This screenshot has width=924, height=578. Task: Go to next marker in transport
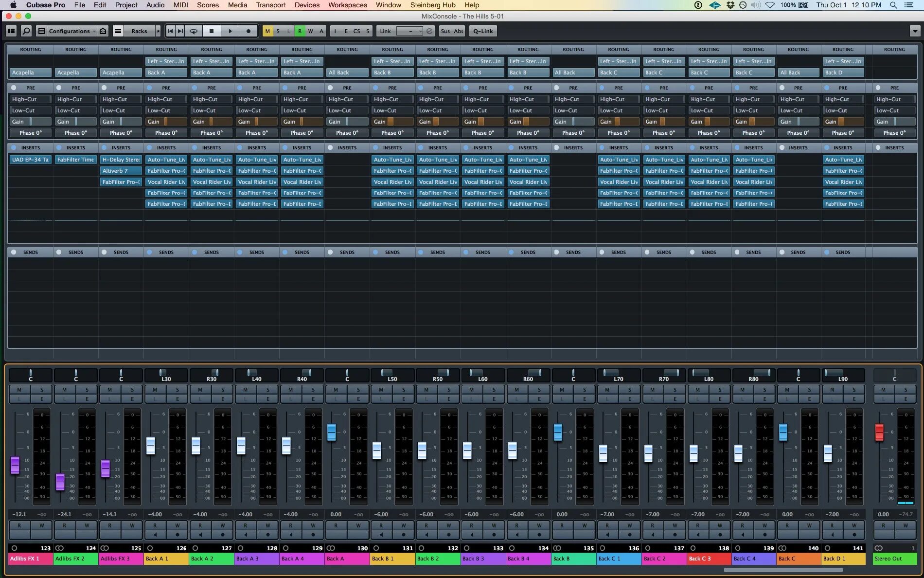coord(180,31)
